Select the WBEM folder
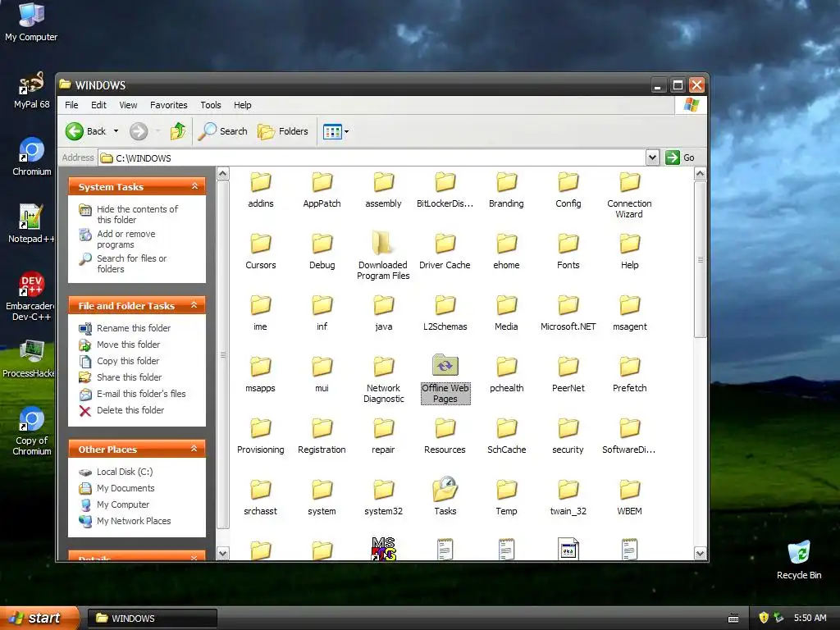Screen dimensions: 840x630 (x=629, y=498)
